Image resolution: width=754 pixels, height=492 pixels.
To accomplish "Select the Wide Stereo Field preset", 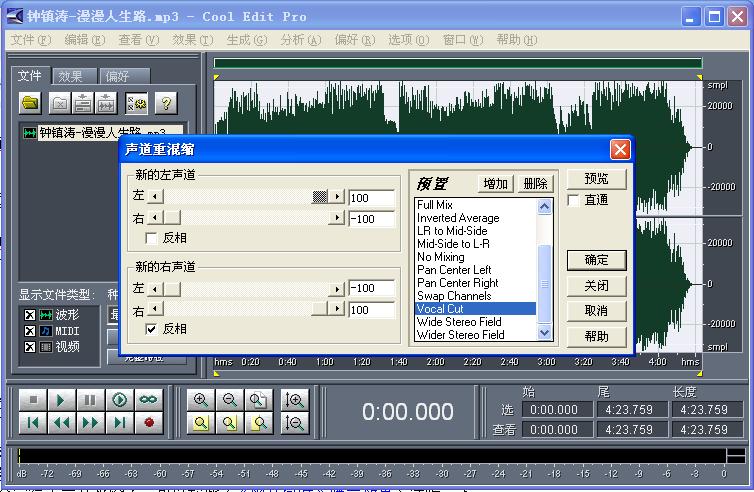I will 475,322.
